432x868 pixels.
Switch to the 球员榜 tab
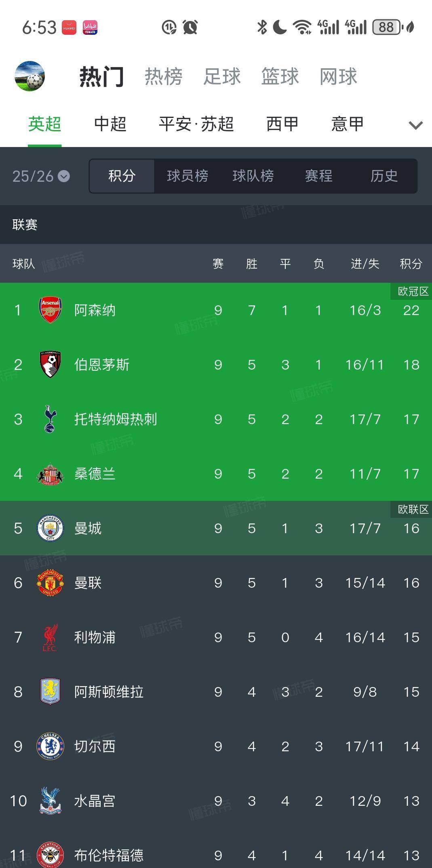188,176
